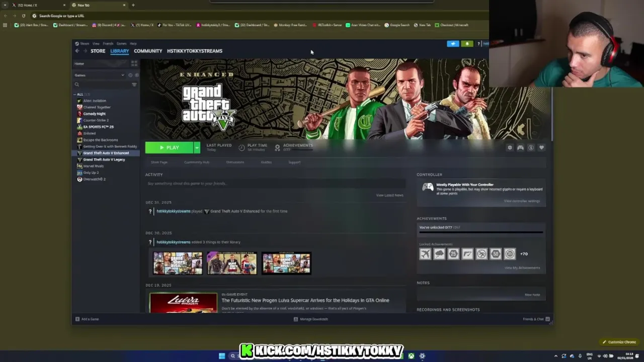Image resolution: width=644 pixels, height=362 pixels.
Task: Click the green notifications bell button
Action: [x=467, y=44]
